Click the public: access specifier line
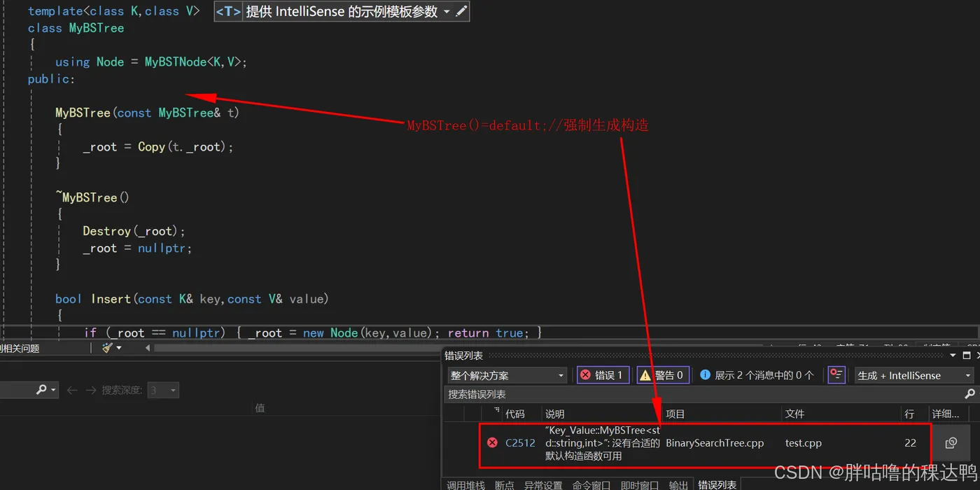 point(51,79)
